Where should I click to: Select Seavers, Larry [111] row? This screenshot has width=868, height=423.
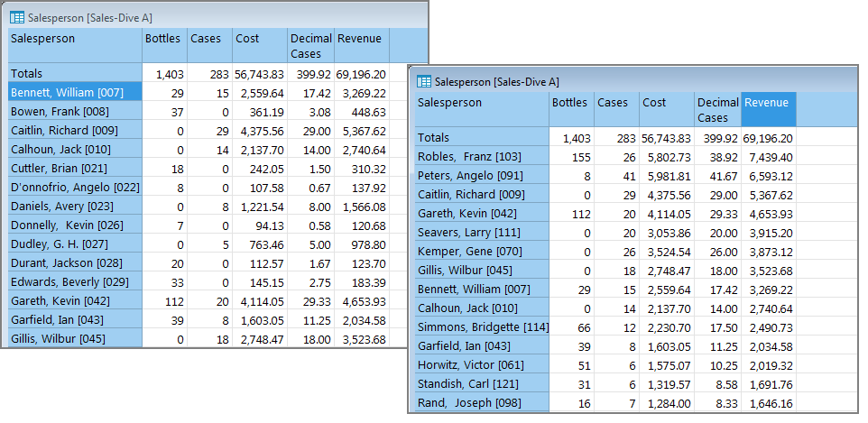[482, 232]
